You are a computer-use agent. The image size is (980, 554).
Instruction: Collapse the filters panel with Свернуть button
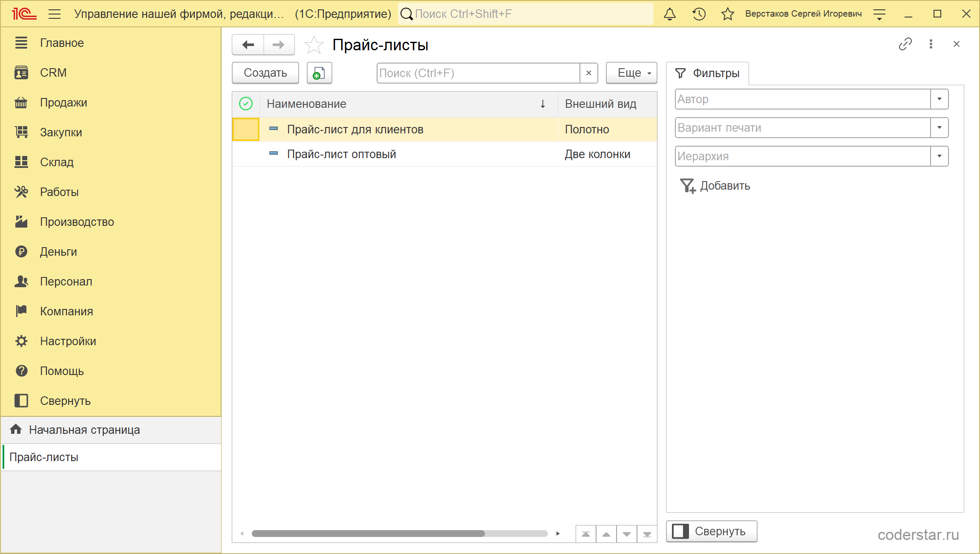(712, 531)
